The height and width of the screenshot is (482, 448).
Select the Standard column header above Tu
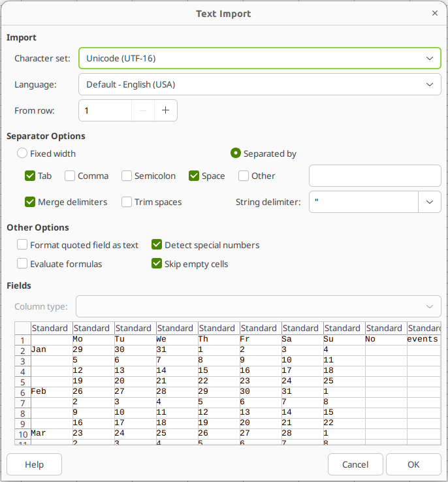135,329
